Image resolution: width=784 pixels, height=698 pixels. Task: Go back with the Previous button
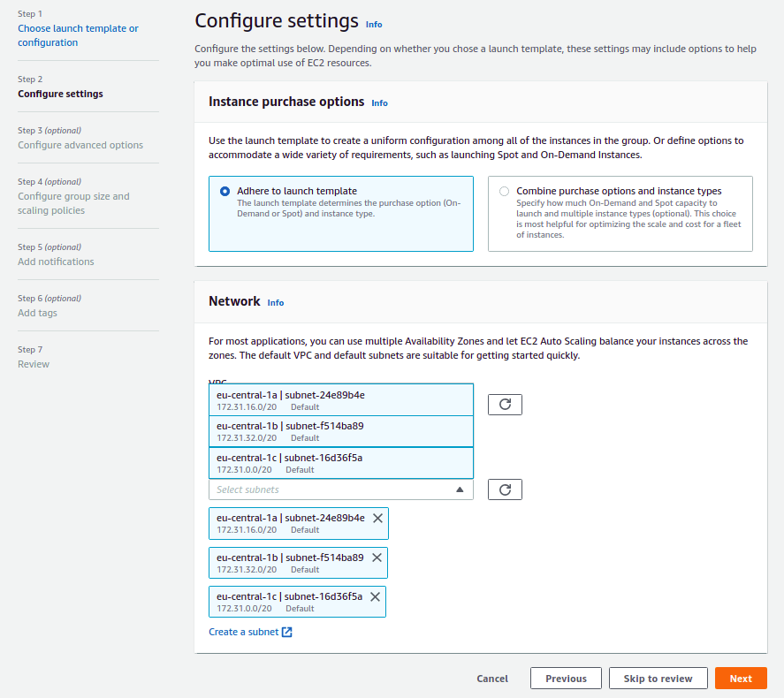pyautogui.click(x=566, y=679)
